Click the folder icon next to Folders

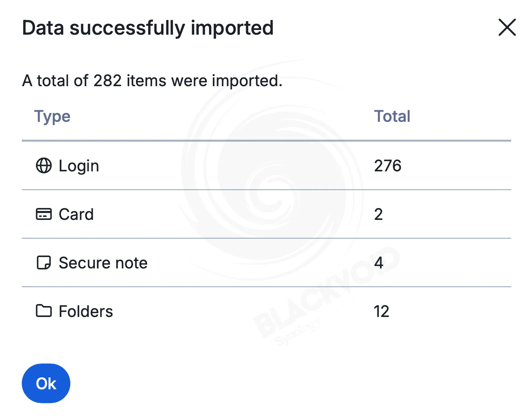44,311
